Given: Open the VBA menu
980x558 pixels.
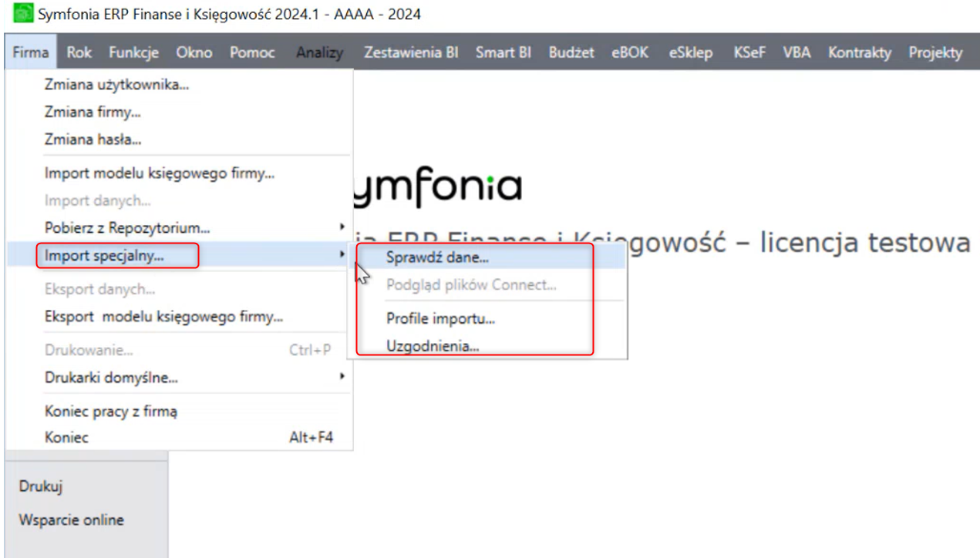Looking at the screenshot, I should (796, 52).
